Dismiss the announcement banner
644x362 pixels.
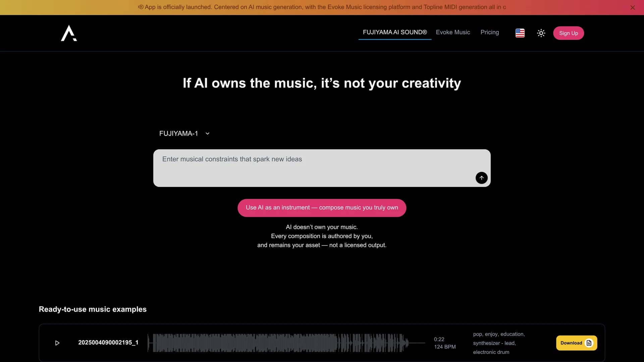click(633, 7)
